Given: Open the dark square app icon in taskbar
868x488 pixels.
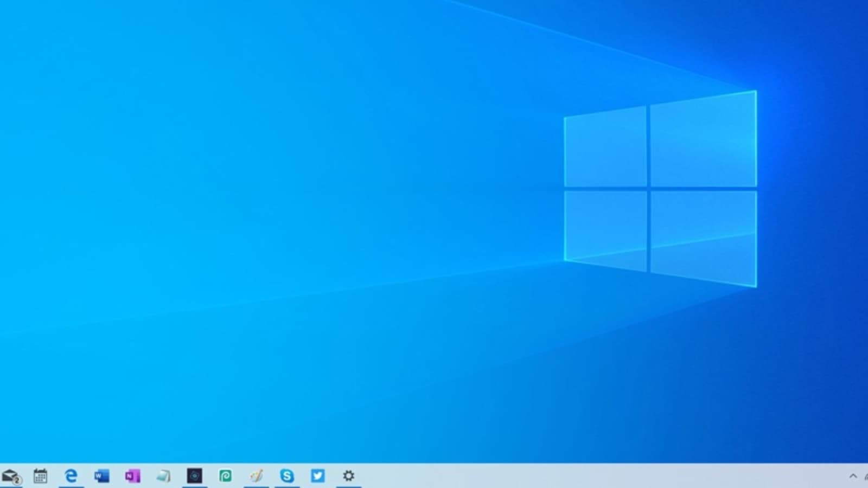Looking at the screenshot, I should pyautogui.click(x=194, y=476).
